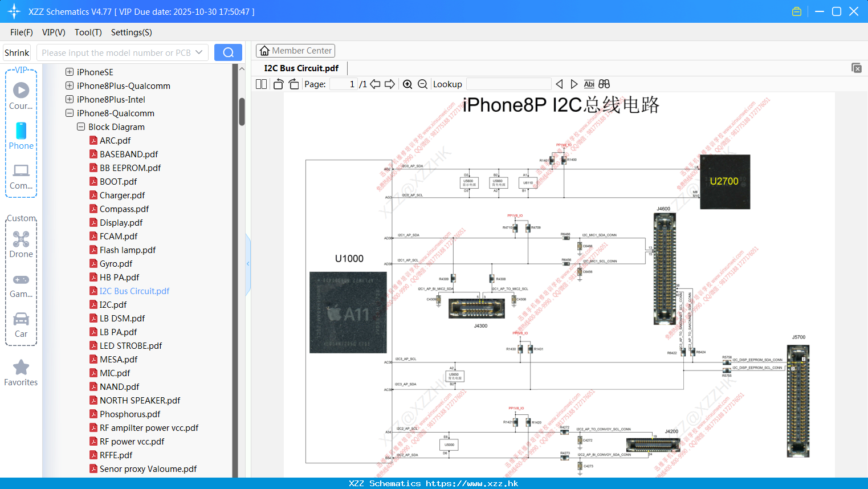Rotate page clockwise
868x489 pixels.
click(x=294, y=84)
